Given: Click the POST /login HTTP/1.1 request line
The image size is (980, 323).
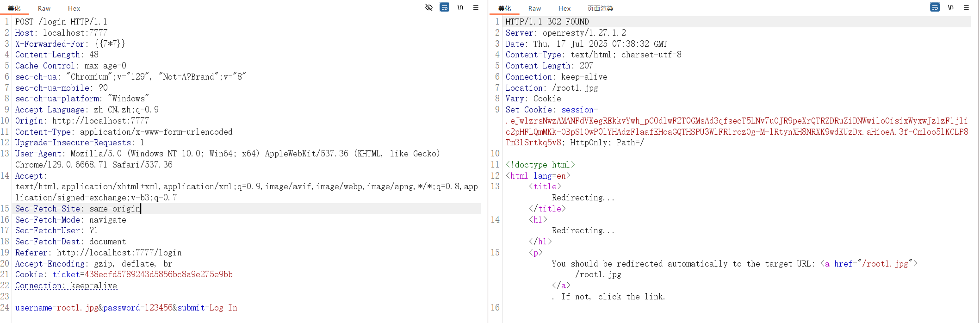Looking at the screenshot, I should pyautogui.click(x=61, y=22).
